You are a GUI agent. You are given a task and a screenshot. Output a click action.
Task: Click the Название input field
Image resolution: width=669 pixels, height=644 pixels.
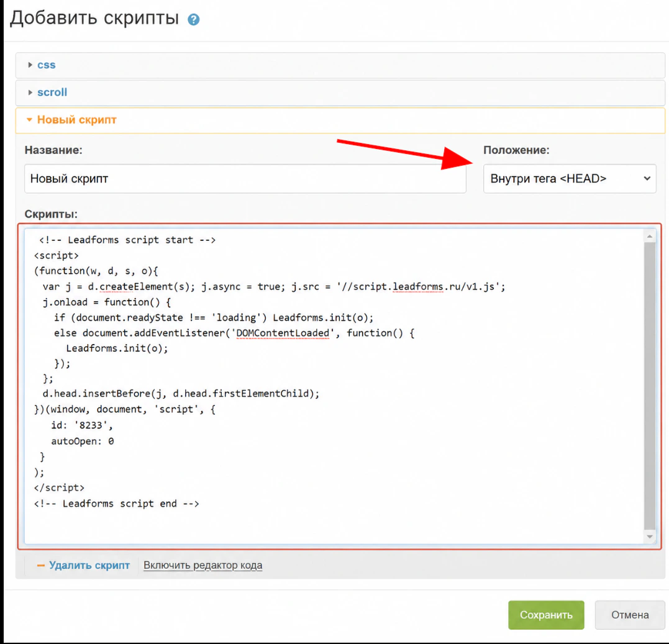(x=245, y=179)
